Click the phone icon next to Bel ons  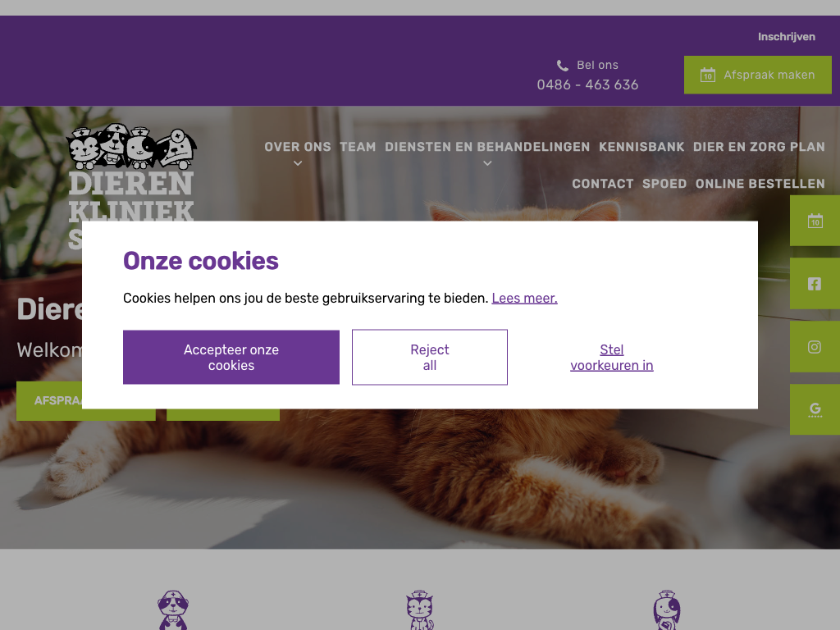563,66
